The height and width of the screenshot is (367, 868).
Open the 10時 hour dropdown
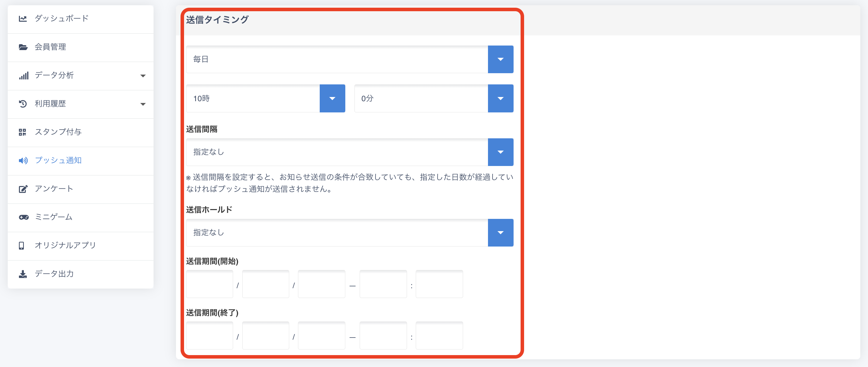point(332,98)
